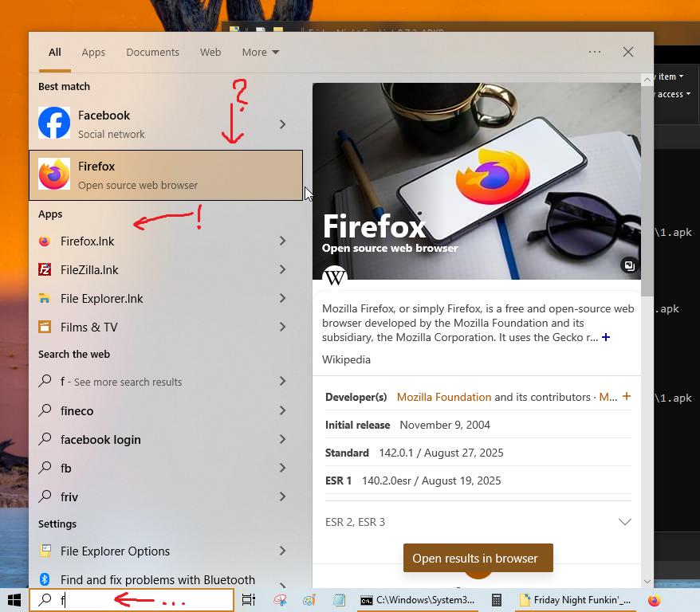Open Task View on the taskbar
The image size is (700, 612).
249,600
